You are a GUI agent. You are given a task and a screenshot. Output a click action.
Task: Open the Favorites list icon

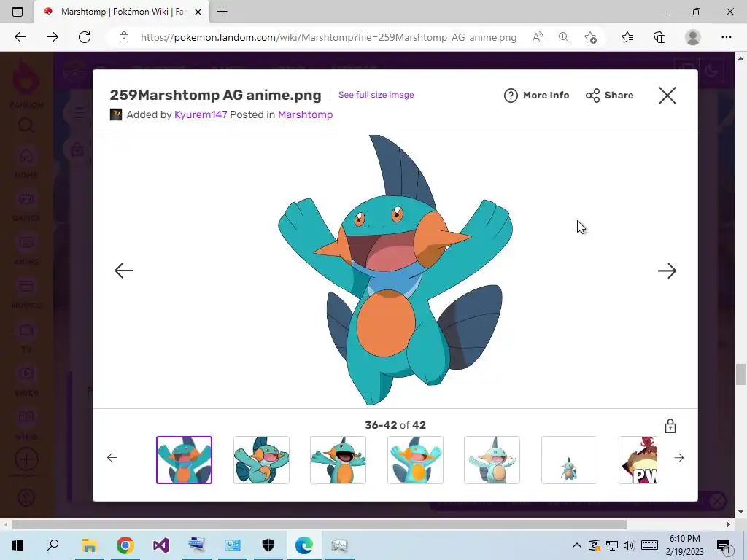pyautogui.click(x=627, y=37)
